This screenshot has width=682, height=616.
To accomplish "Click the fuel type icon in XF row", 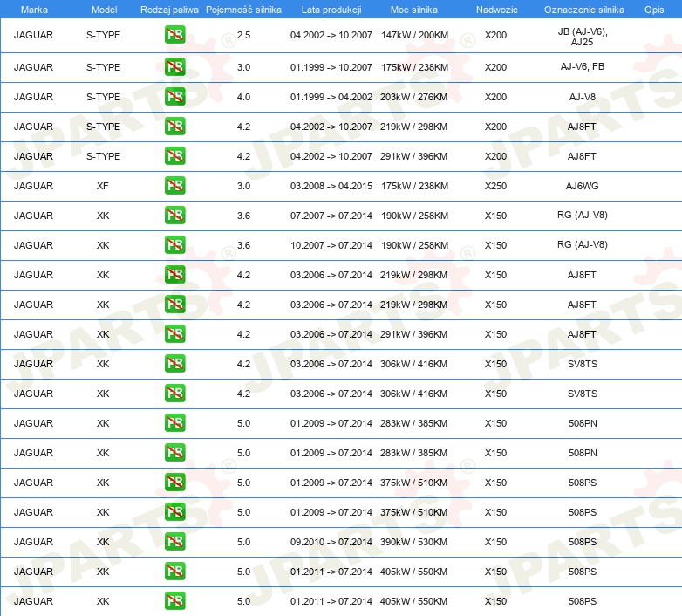I will pyautogui.click(x=174, y=186).
